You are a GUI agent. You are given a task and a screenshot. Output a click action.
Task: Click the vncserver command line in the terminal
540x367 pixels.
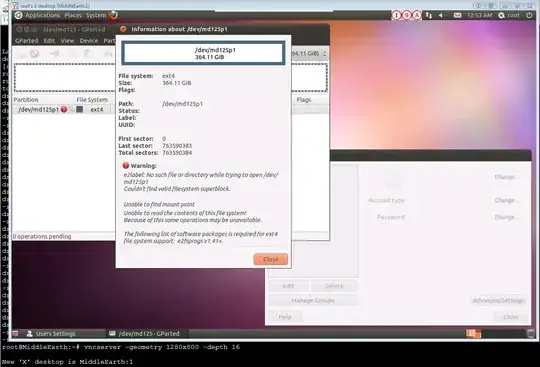point(121,347)
